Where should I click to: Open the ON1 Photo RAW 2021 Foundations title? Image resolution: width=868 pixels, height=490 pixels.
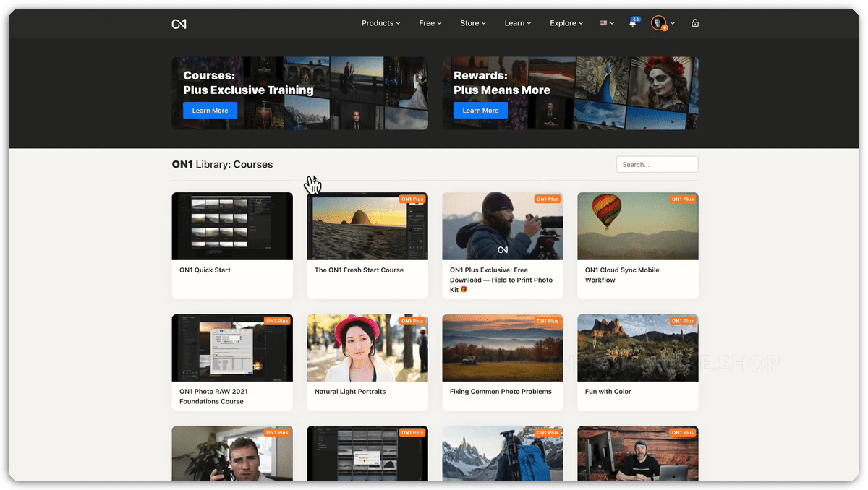(x=213, y=396)
